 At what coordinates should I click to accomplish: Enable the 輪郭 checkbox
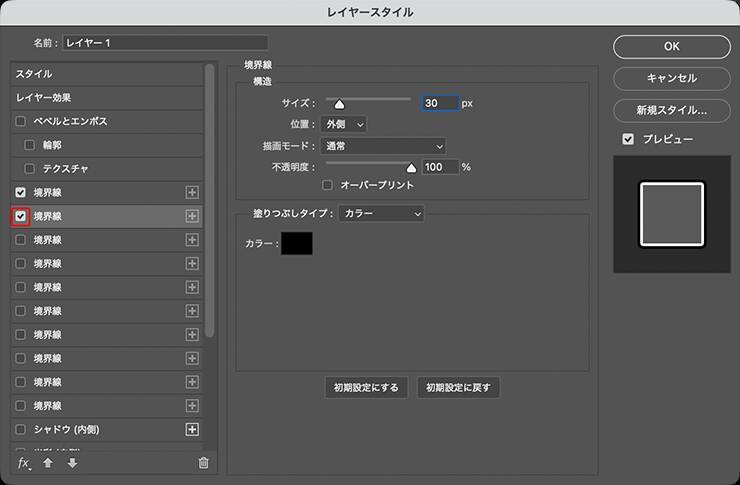[x=29, y=145]
